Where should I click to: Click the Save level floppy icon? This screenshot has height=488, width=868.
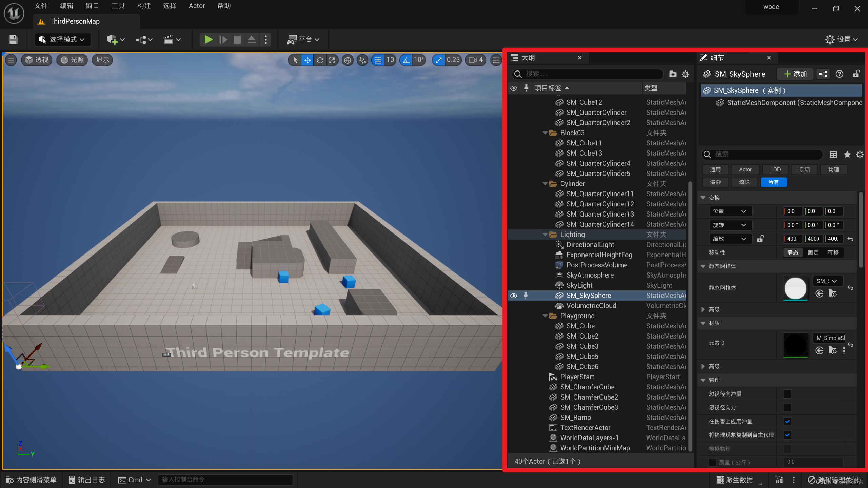13,40
